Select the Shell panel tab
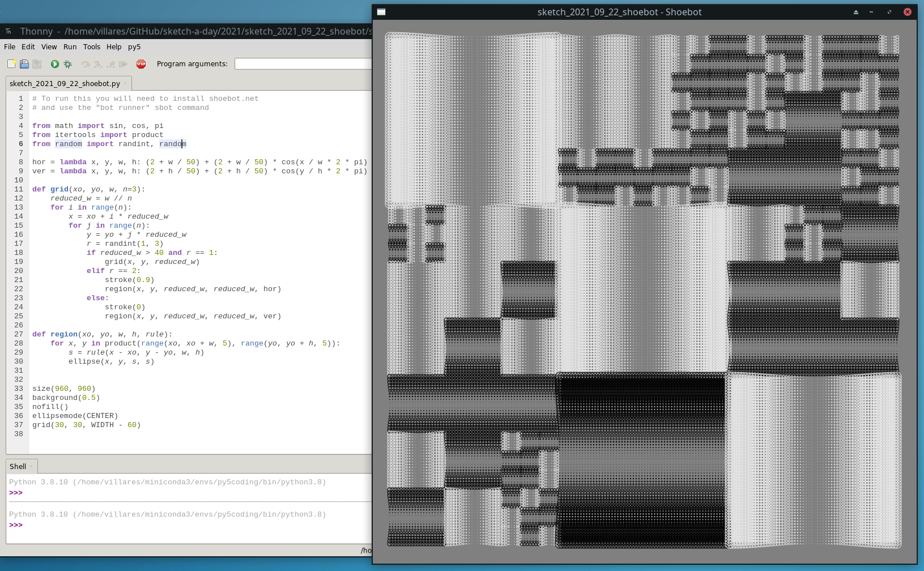This screenshot has width=924, height=571. coord(18,467)
